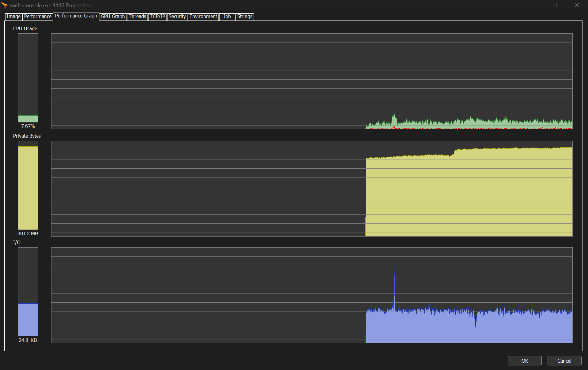Select the Performance Graph tab
588x370 pixels.
(x=76, y=16)
